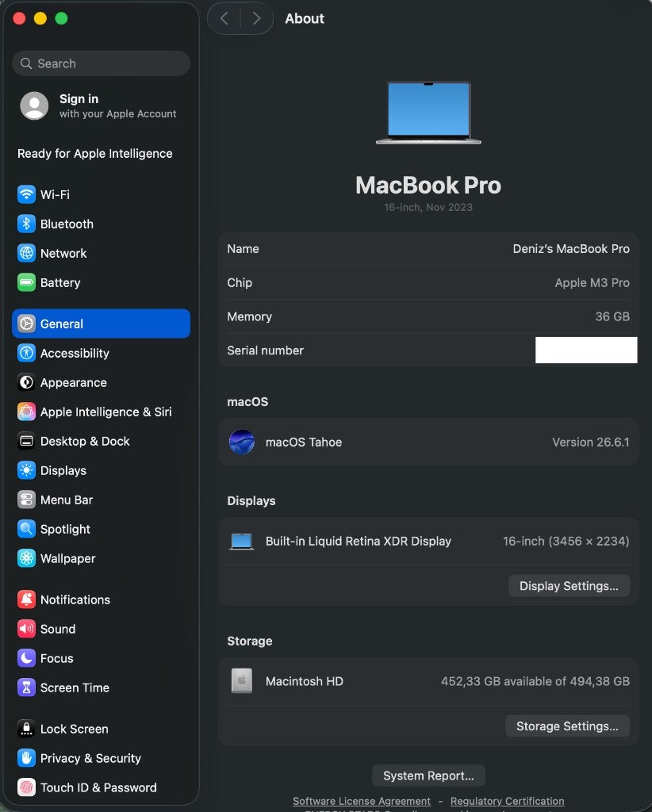Screen dimensions: 652x812
Task: Open Spotlight magnifier icon
Action: click(x=26, y=529)
